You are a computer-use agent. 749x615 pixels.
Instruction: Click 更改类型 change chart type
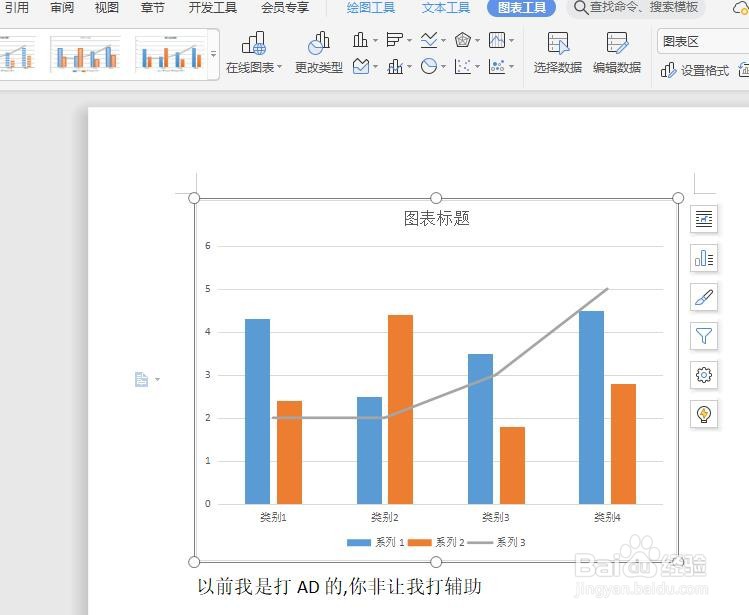coord(319,53)
